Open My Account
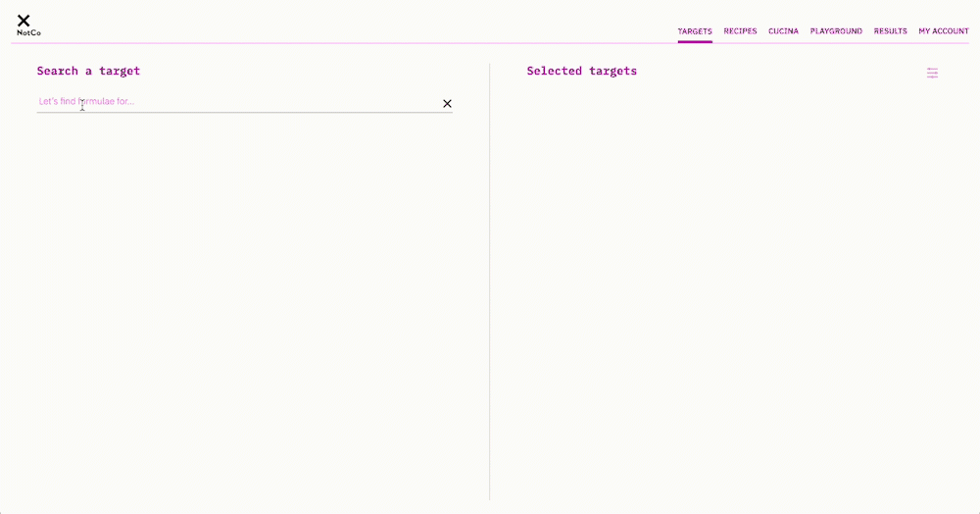 [943, 31]
